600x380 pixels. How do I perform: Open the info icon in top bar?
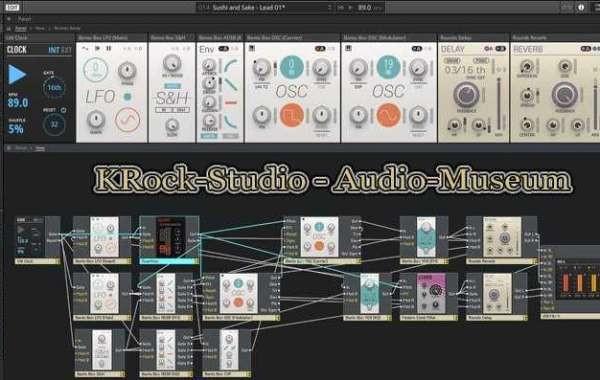coord(581,7)
